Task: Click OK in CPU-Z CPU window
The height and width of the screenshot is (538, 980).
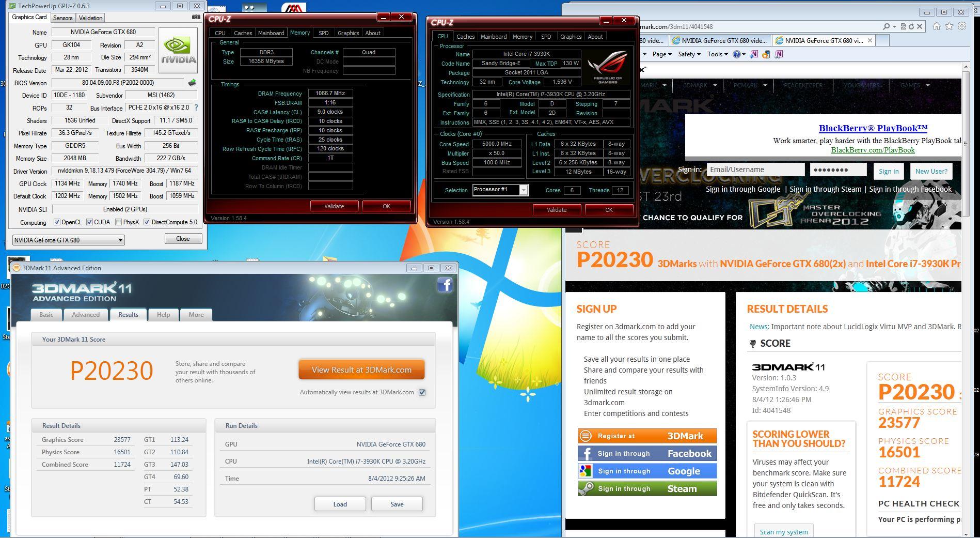Action: (x=609, y=210)
